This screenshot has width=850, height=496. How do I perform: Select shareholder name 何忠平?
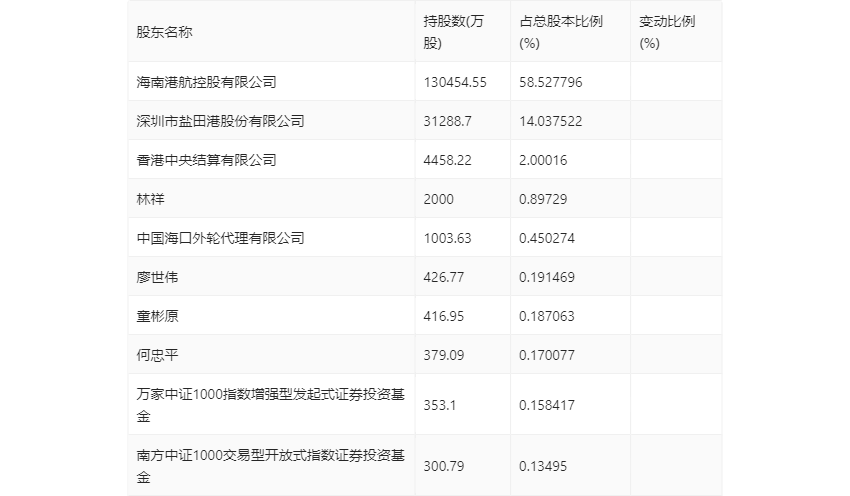tap(157, 356)
